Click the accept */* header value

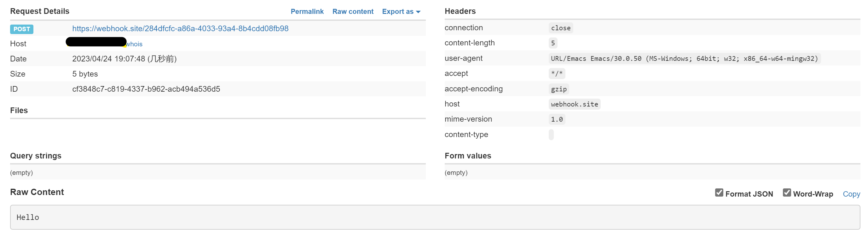556,73
